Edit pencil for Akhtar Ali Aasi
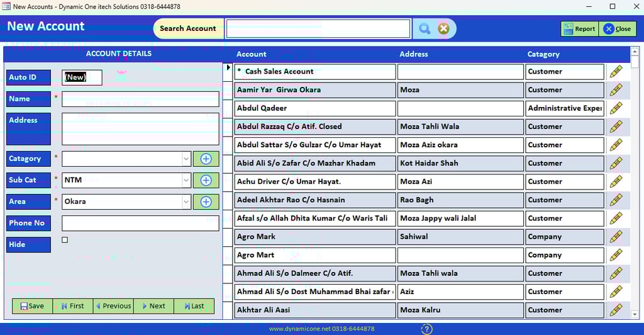The width and height of the screenshot is (644, 335). [616, 310]
